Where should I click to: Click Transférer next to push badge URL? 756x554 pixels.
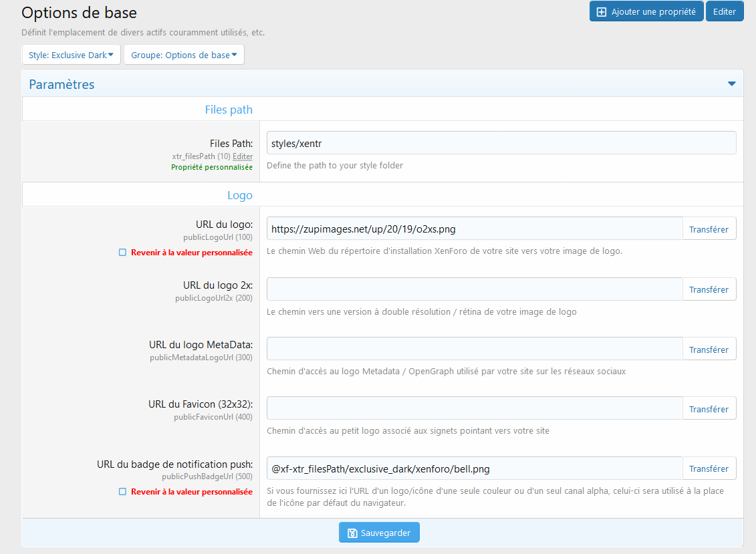[x=709, y=468]
